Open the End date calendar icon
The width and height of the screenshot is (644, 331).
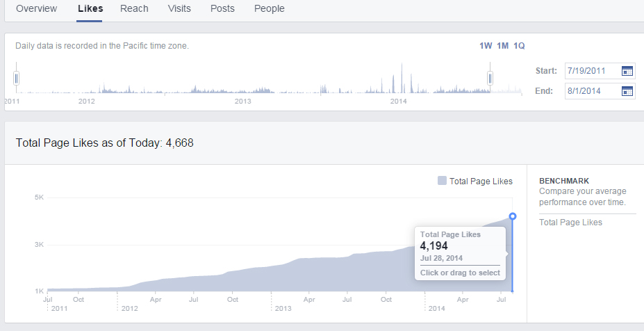tap(627, 91)
